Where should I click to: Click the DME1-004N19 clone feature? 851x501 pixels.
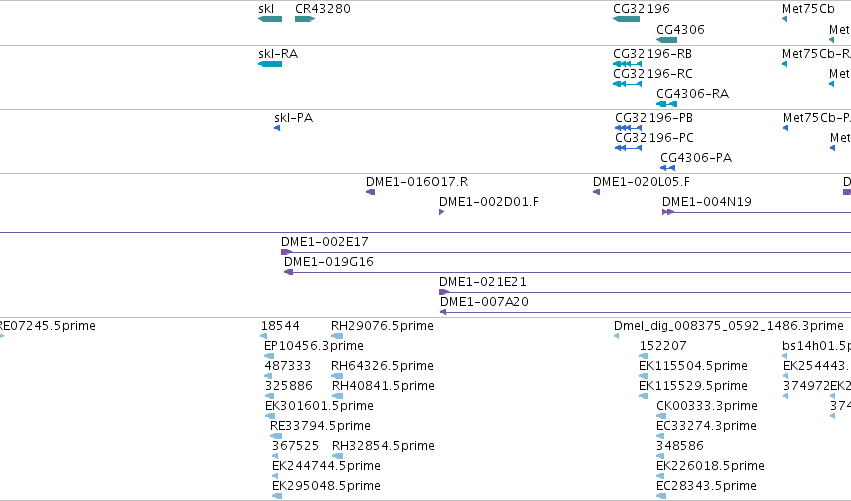pyautogui.click(x=757, y=212)
